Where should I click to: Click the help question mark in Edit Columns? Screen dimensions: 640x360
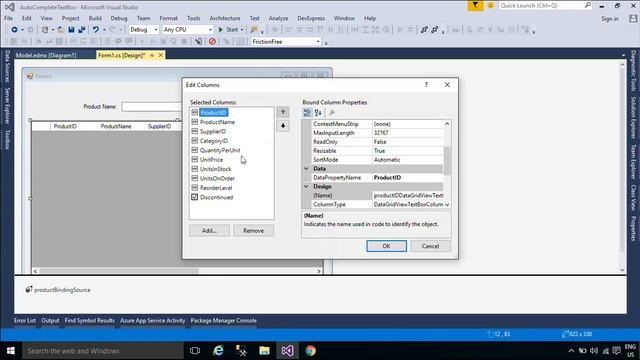point(426,84)
